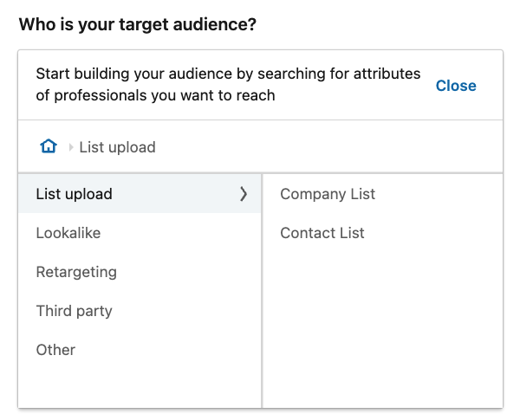
Task: Click the empty breadcrumb bar right of List upload
Action: click(x=328, y=147)
